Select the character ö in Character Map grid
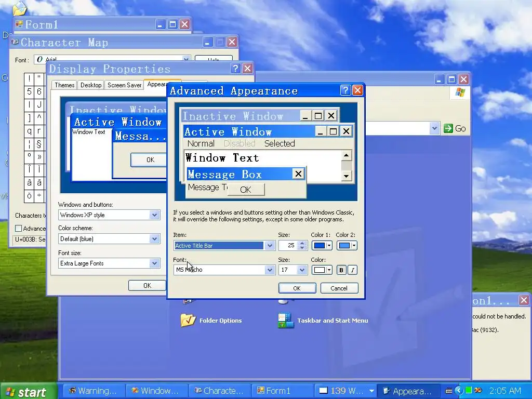This screenshot has width=532, height=399. pos(29,196)
